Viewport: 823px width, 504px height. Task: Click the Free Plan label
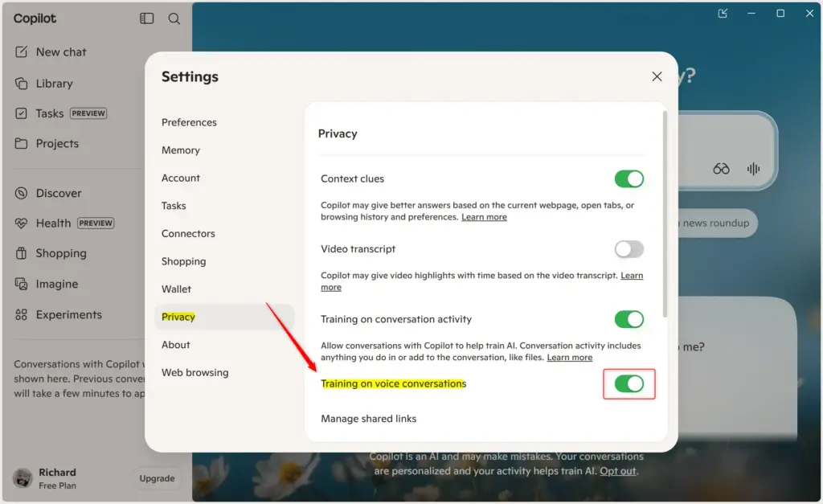pos(57,486)
